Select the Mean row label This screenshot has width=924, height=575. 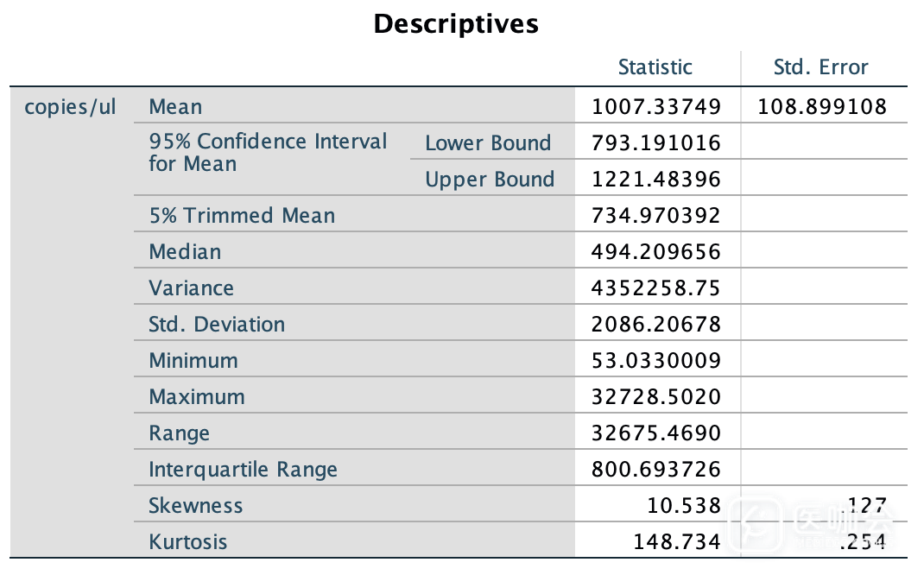pyautogui.click(x=175, y=107)
